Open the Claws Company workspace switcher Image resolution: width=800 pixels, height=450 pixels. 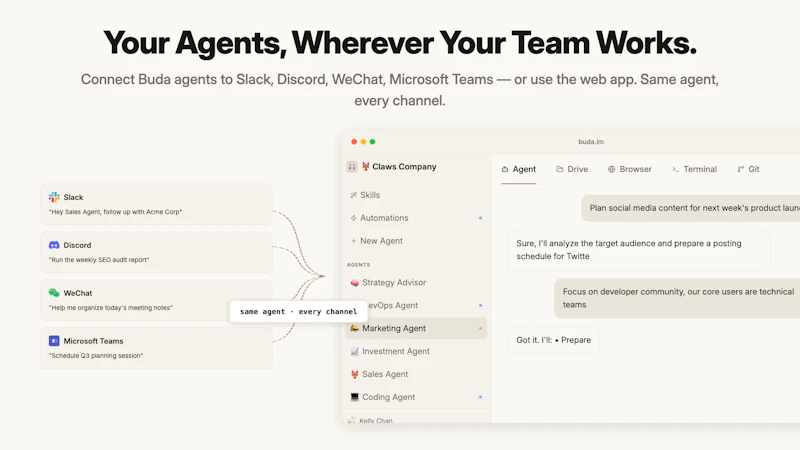[392, 167]
